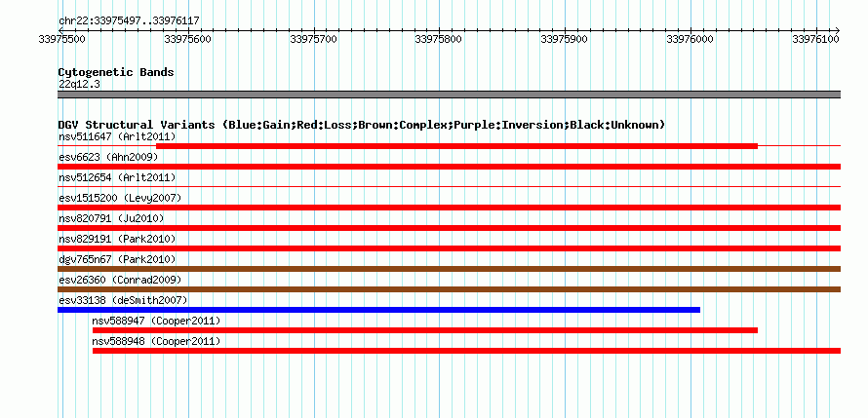Click ruler position 33976100

pos(816,39)
